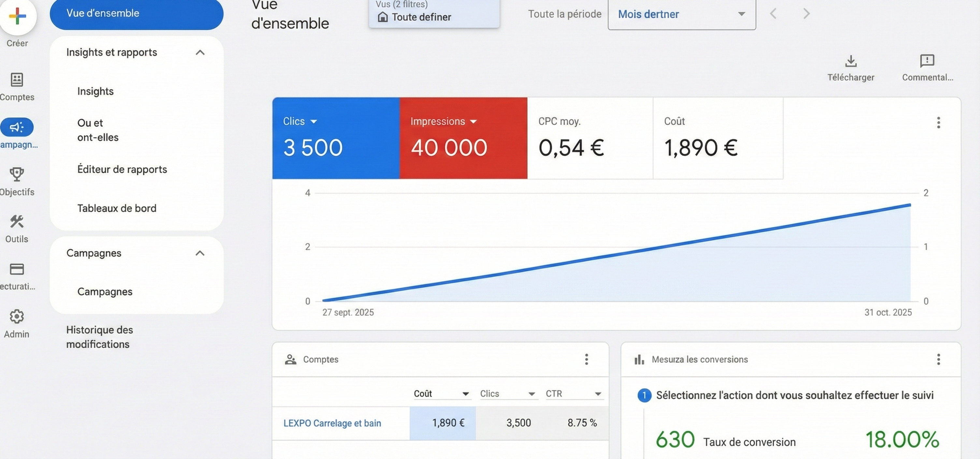Open the Comptes table options menu
Image resolution: width=980 pixels, height=459 pixels.
[x=586, y=359]
